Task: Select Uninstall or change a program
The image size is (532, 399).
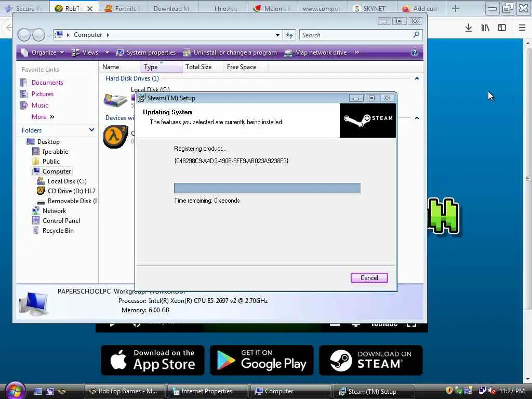Action: 230,52
